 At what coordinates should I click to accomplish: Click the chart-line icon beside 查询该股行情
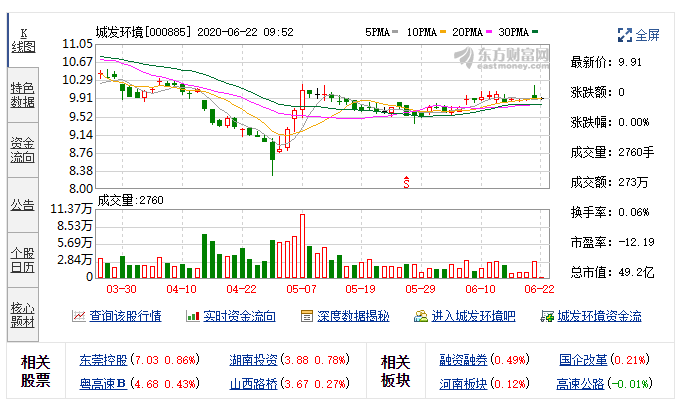[79, 316]
